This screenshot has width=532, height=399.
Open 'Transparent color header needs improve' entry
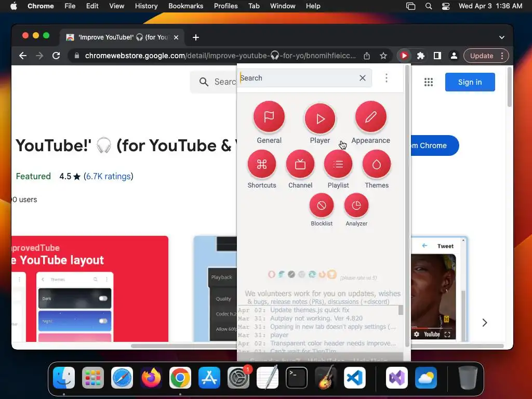click(333, 343)
